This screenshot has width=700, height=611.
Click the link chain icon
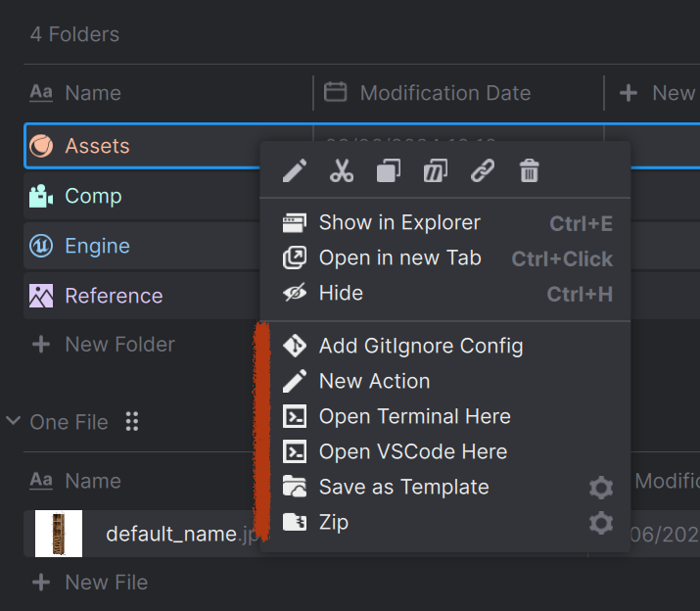[x=482, y=171]
